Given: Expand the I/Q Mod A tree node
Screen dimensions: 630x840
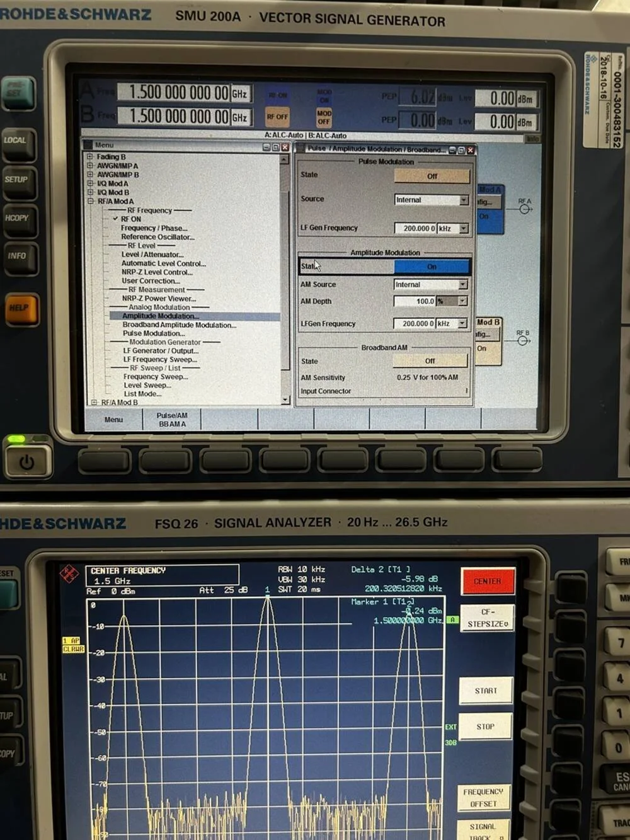Looking at the screenshot, I should tap(90, 183).
